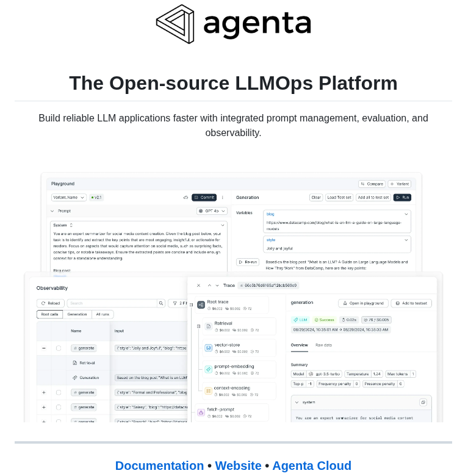Change the System role selector

coord(63,225)
